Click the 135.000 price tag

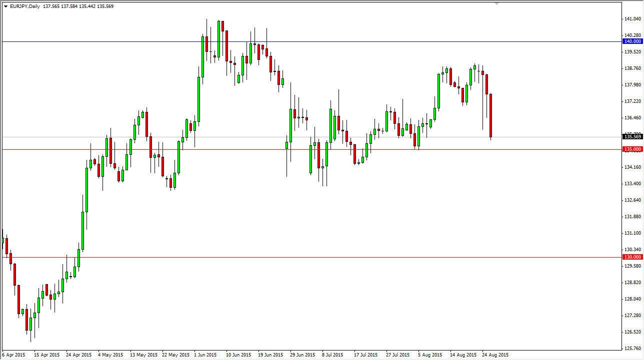632,149
